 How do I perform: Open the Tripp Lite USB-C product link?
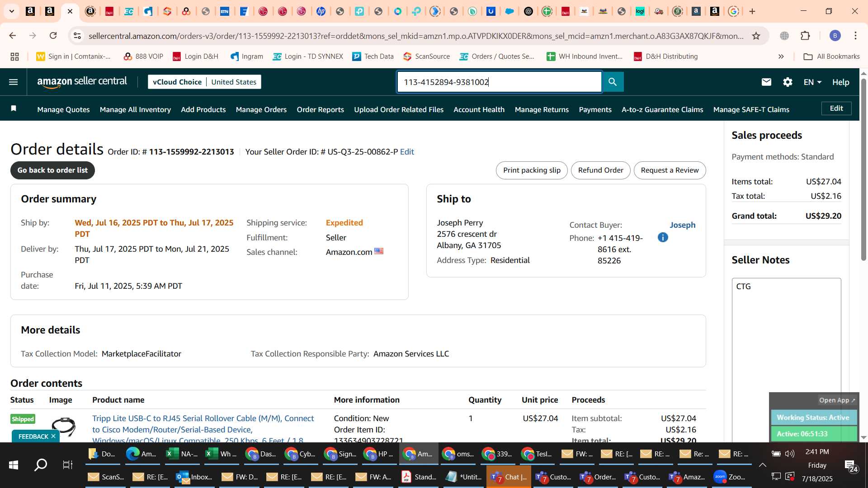click(x=203, y=429)
